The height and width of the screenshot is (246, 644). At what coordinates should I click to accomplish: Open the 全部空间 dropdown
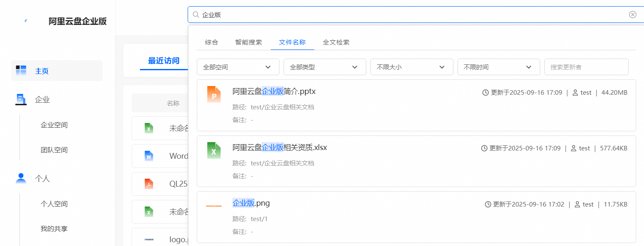(238, 67)
